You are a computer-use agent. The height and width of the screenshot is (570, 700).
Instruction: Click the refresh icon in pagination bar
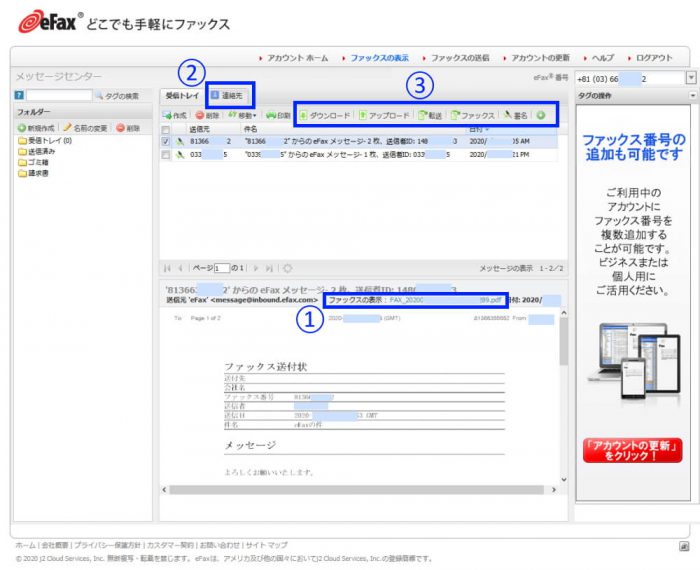(x=288, y=268)
